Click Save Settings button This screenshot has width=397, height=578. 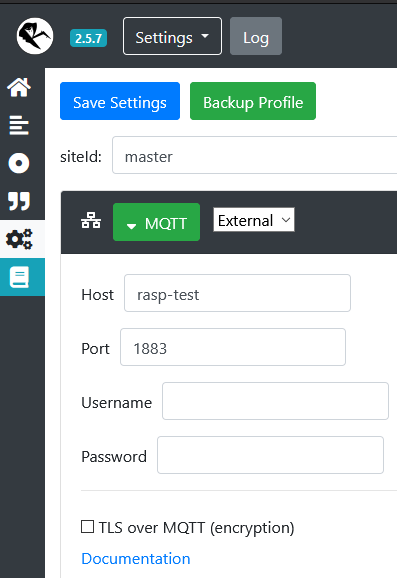pos(120,101)
